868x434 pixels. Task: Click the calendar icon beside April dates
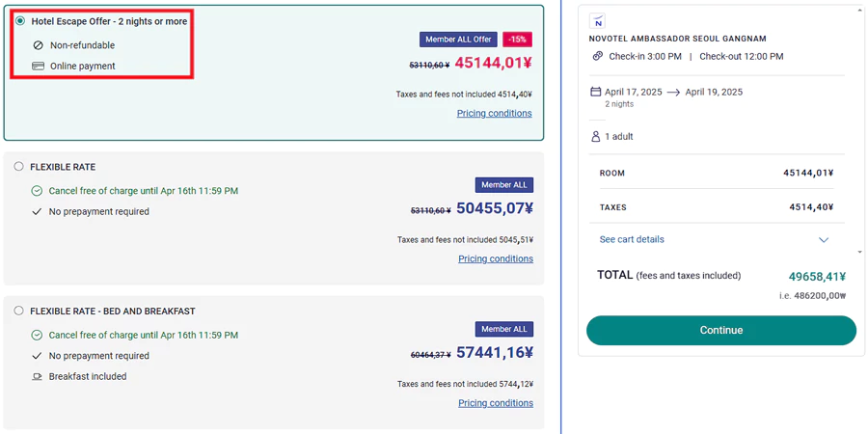click(596, 93)
